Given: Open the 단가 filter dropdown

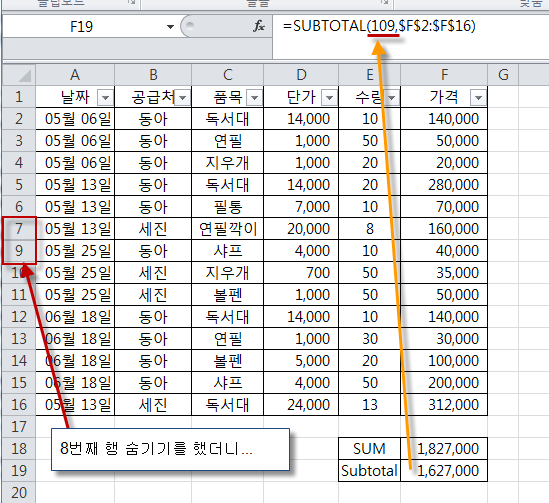Looking at the screenshot, I should pyautogui.click(x=329, y=98).
